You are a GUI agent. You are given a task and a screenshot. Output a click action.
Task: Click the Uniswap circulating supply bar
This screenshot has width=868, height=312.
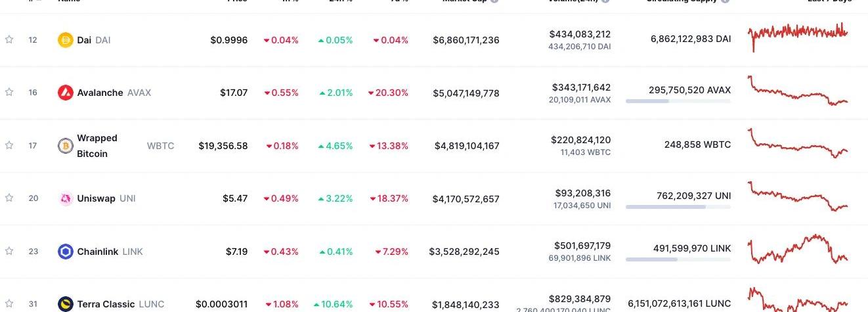678,207
